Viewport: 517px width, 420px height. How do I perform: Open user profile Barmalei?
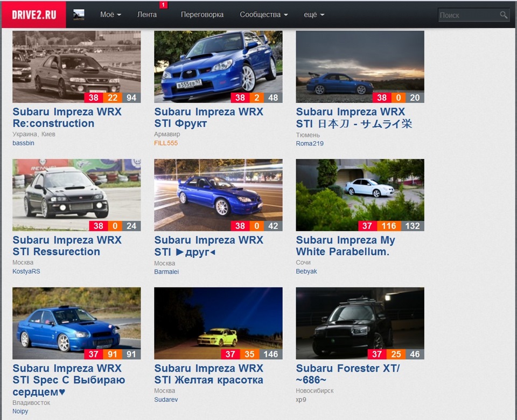click(166, 271)
